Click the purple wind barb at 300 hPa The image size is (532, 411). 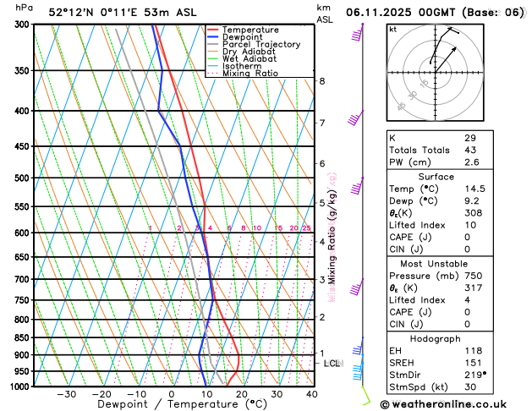[x=357, y=32]
